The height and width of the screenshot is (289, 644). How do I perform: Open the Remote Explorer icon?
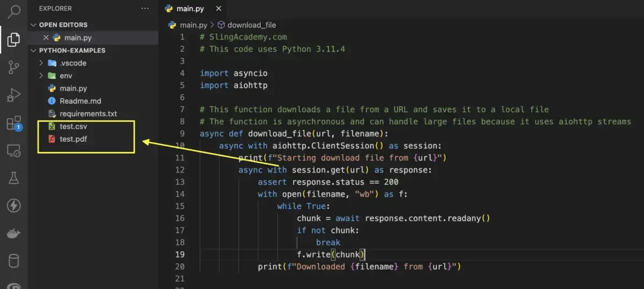click(14, 151)
